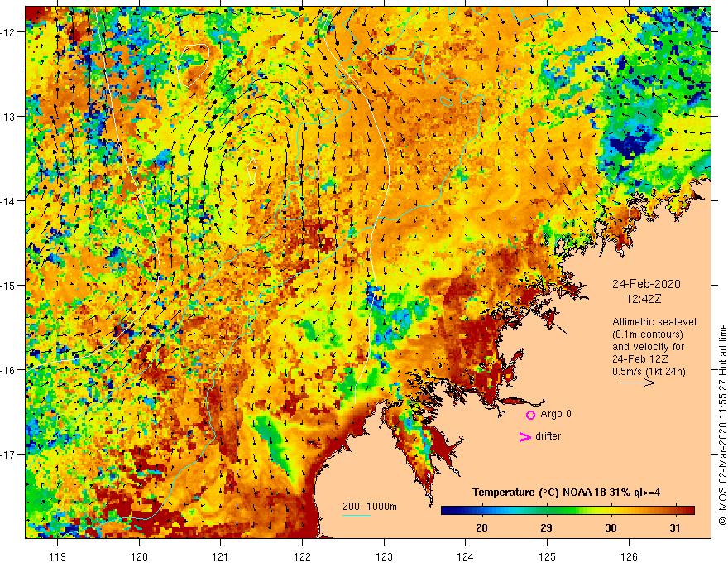The height and width of the screenshot is (563, 728).
Task: Click the 'drifter' legend label
Action: tap(548, 436)
